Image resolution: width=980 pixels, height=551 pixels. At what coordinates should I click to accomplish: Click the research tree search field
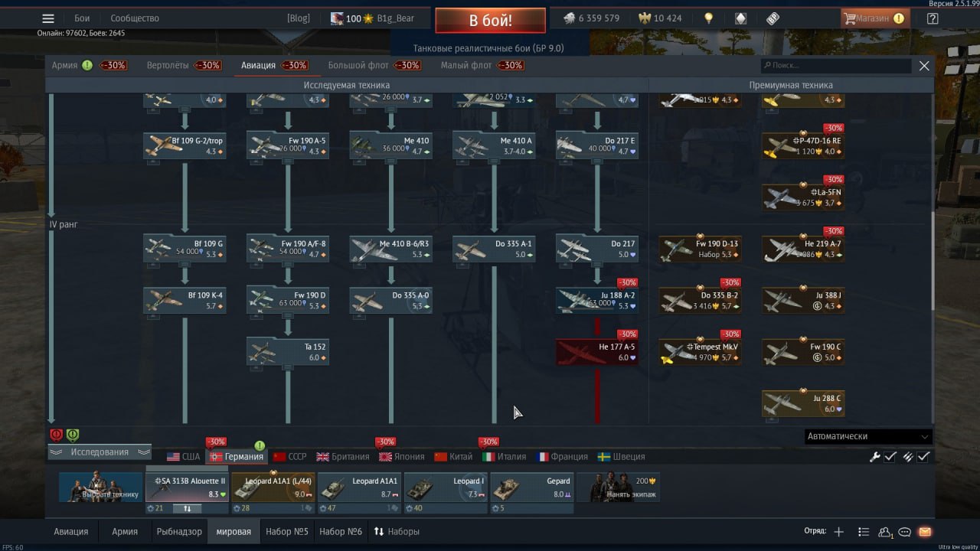pos(836,66)
